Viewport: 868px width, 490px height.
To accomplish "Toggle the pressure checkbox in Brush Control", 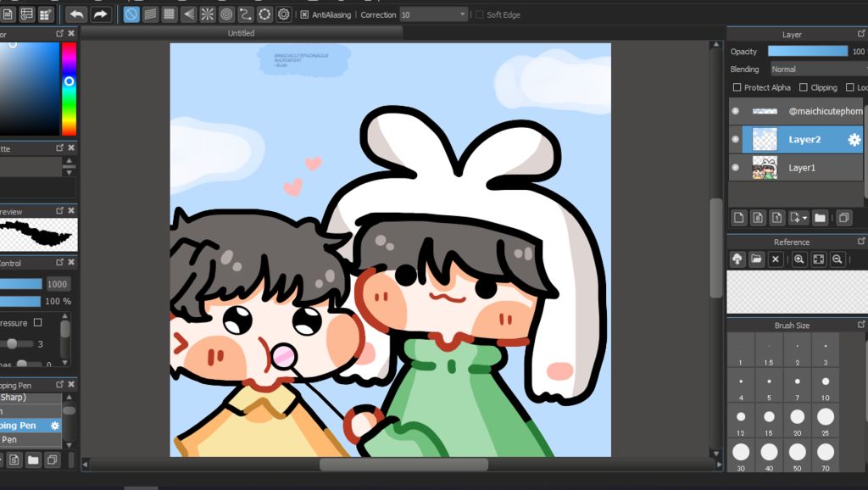I will (37, 322).
